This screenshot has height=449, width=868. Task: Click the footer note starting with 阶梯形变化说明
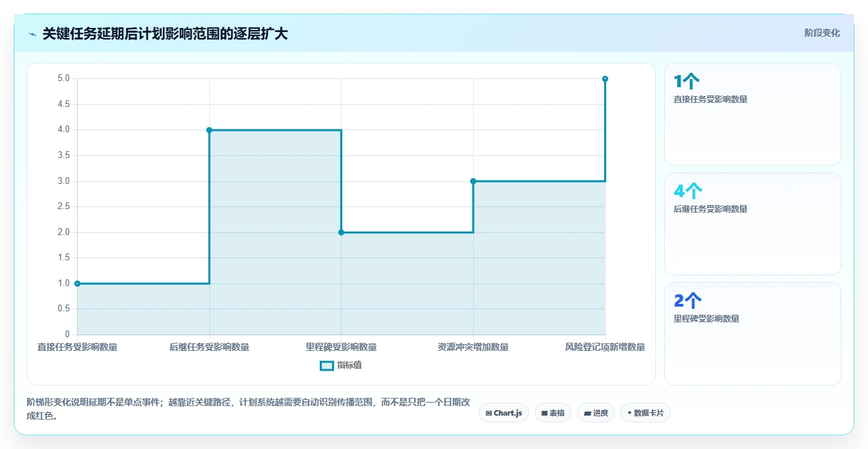point(248,409)
